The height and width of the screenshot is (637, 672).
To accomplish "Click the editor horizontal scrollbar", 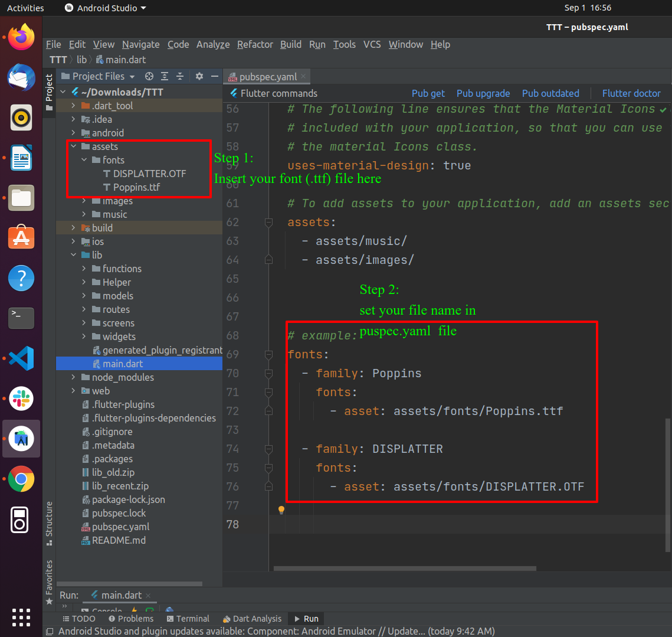I will [x=405, y=569].
